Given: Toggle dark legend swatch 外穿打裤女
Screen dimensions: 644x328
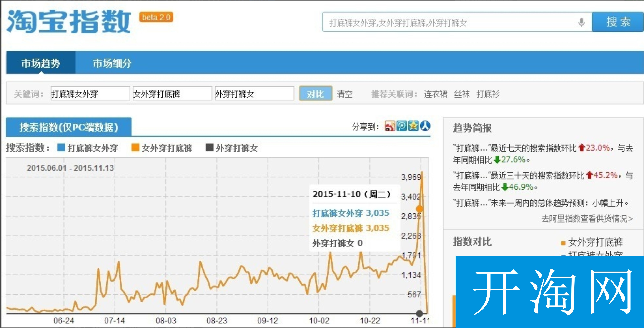Looking at the screenshot, I should coord(210,147).
